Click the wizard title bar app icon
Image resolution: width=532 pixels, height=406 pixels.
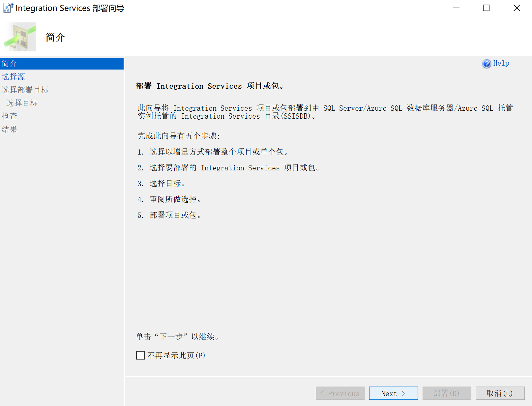pyautogui.click(x=8, y=8)
